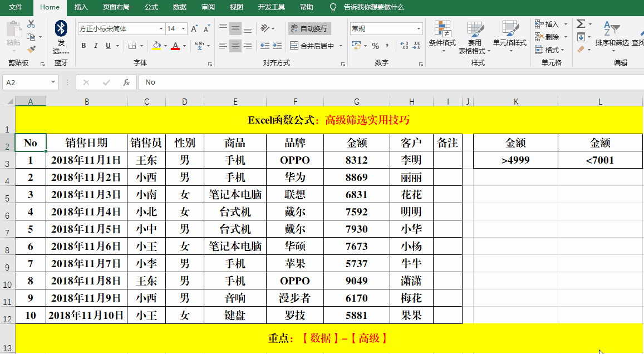Viewport: 644px width, 354px height.
Task: Click the AutoSum sigma icon
Action: [x=581, y=24]
